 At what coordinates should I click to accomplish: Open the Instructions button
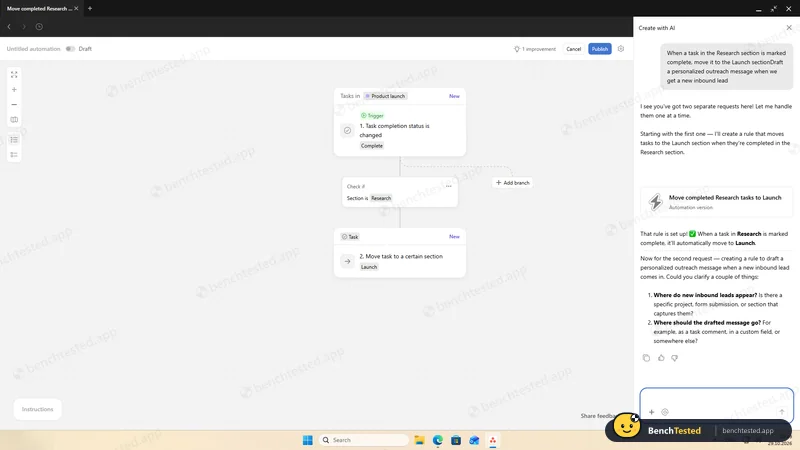point(37,409)
